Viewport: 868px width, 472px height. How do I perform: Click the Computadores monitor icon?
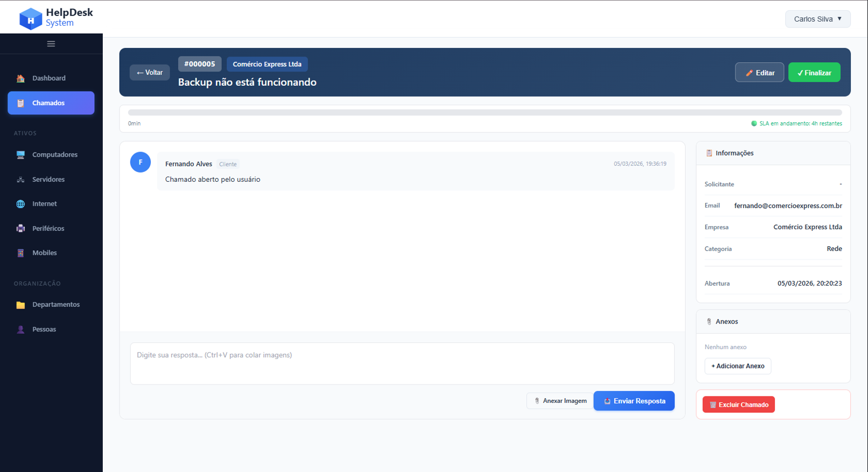tap(21, 155)
